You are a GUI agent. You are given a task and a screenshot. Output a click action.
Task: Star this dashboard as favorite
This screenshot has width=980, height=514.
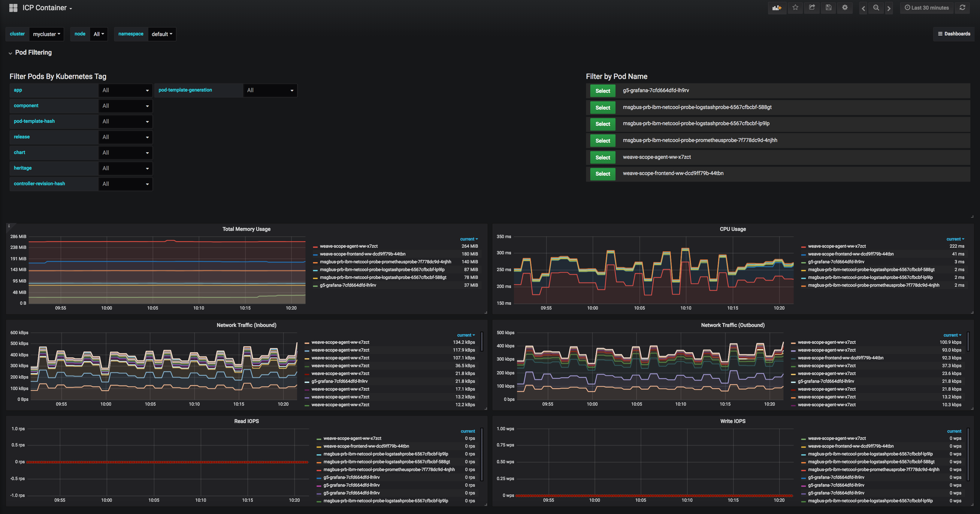(x=795, y=8)
